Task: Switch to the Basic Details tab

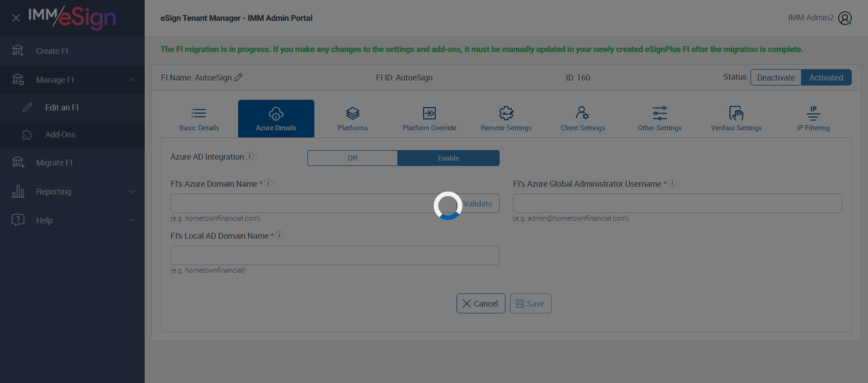Action: pos(199,118)
